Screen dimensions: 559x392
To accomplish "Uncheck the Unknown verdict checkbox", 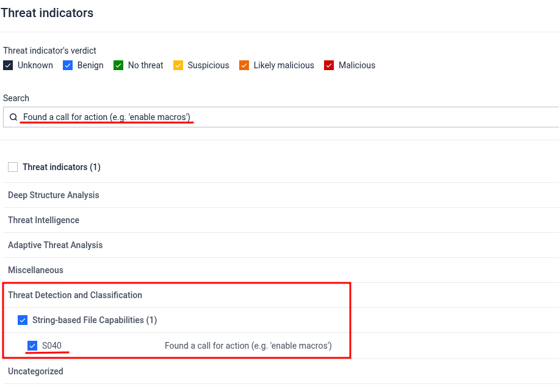I will coord(8,65).
